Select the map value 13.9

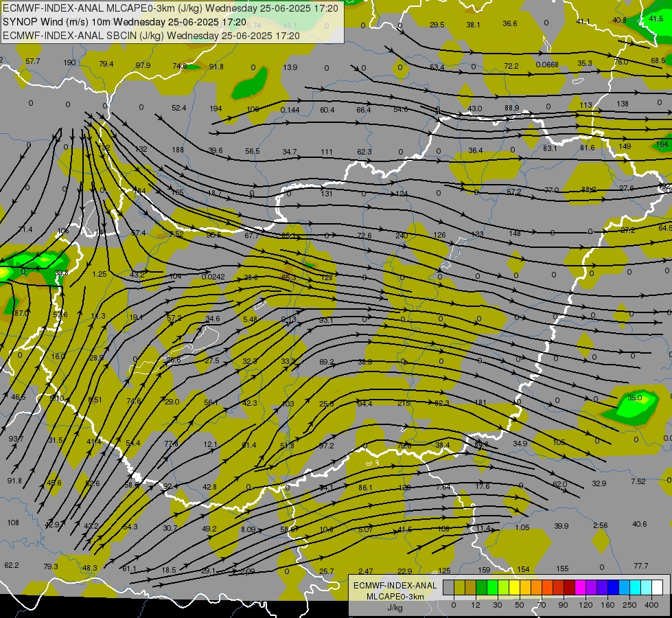(x=290, y=67)
